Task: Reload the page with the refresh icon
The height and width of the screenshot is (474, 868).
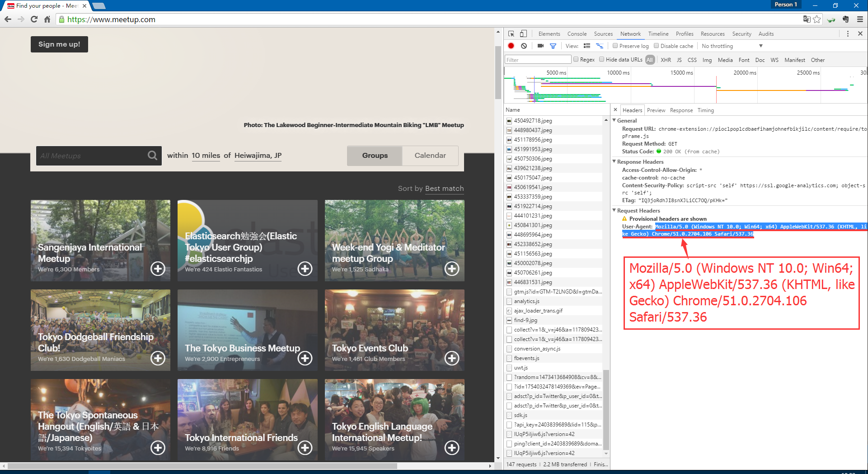Action: point(34,19)
